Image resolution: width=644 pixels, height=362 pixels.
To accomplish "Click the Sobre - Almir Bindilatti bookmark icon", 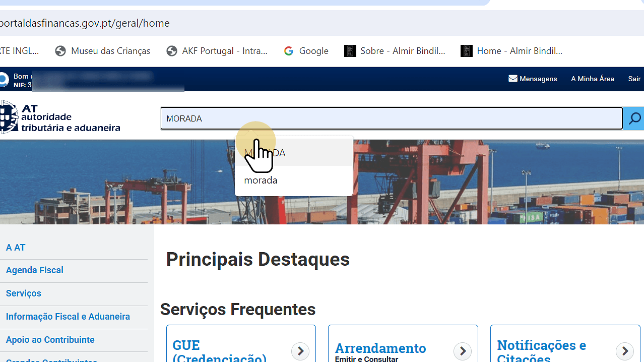I will click(x=350, y=51).
